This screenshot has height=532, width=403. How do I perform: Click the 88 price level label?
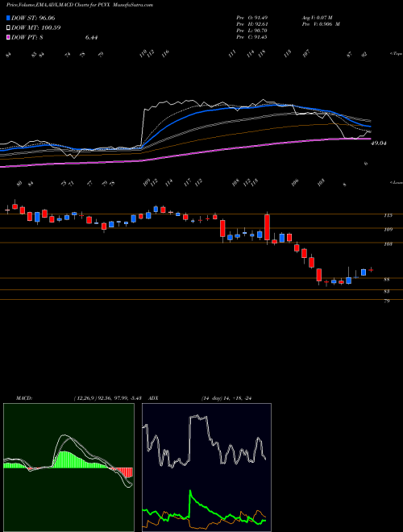point(386,280)
